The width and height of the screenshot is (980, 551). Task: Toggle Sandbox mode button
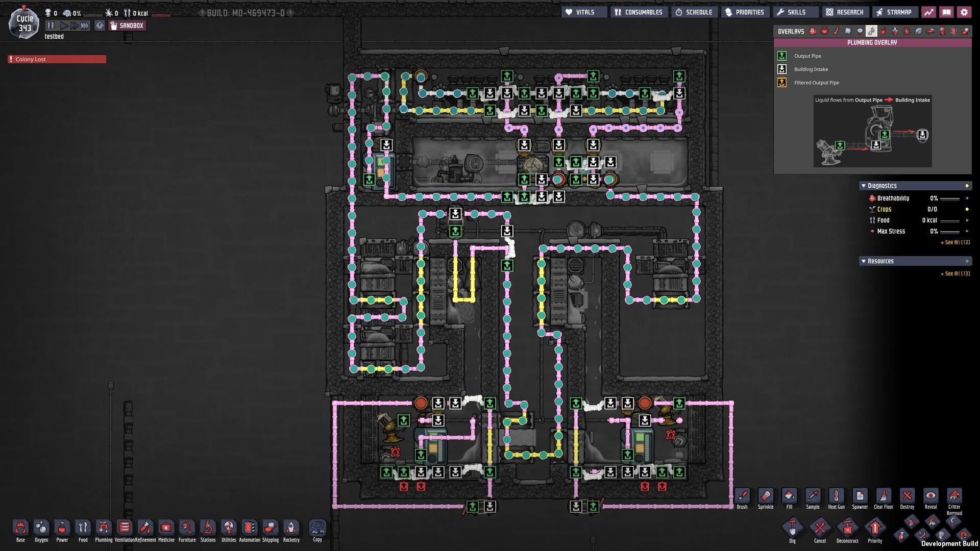tap(127, 26)
